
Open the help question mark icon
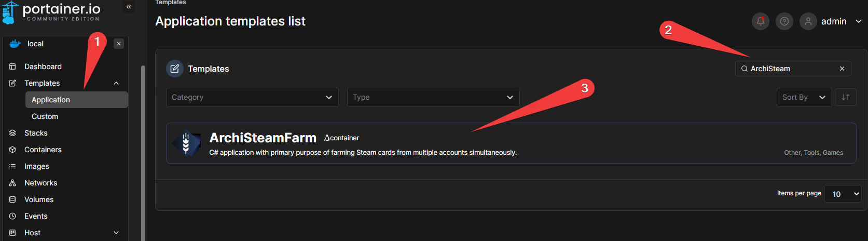pos(784,21)
